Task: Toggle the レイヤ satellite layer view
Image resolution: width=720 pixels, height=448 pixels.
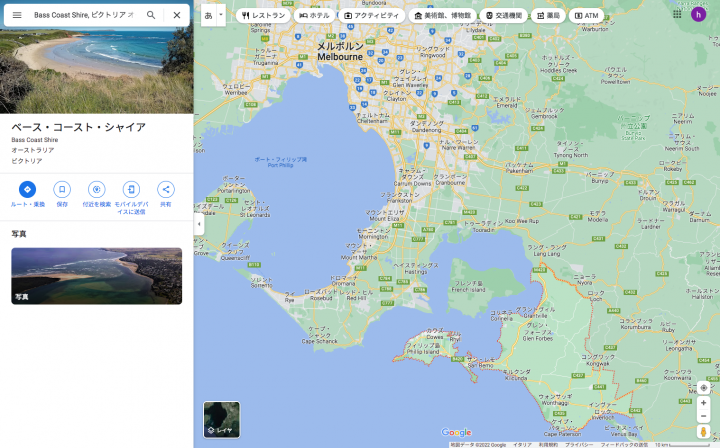Action: [x=221, y=419]
